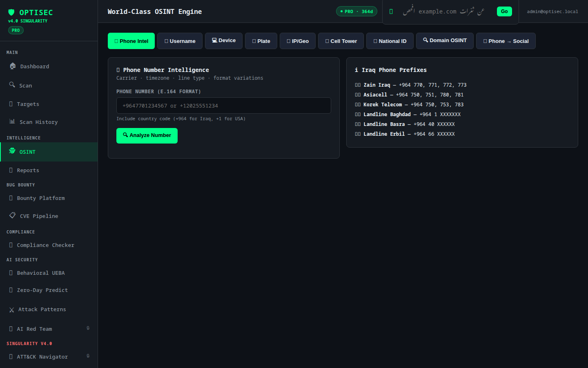Focus the phone number input field
Viewport: 588px width, 368px height.
tap(224, 105)
